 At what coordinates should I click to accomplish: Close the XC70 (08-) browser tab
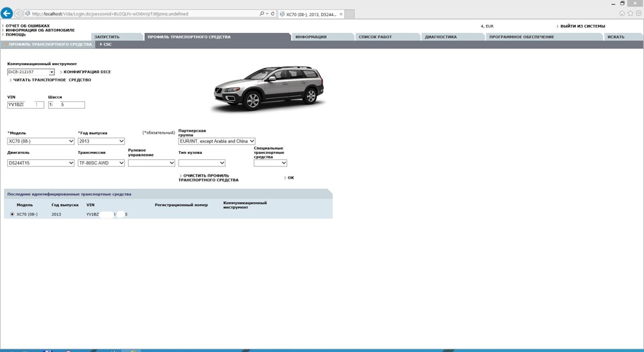coord(341,14)
